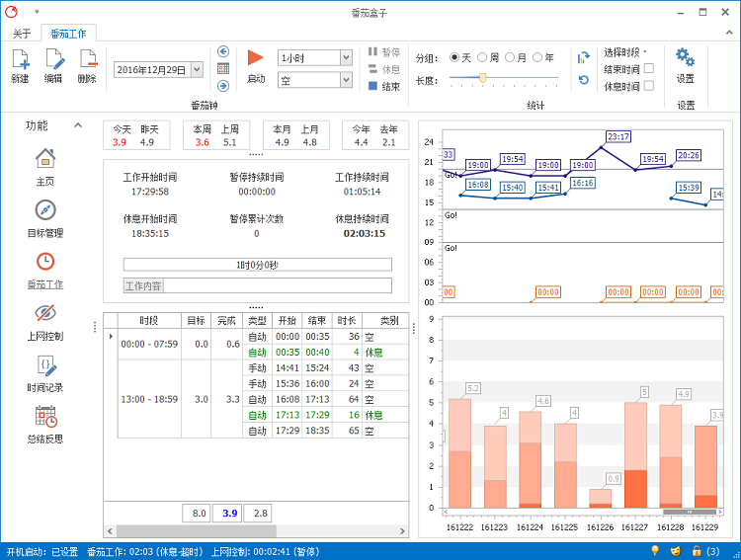741x560 pixels.
Task: Collapse the ribbon with the chevron
Action: coord(730,33)
